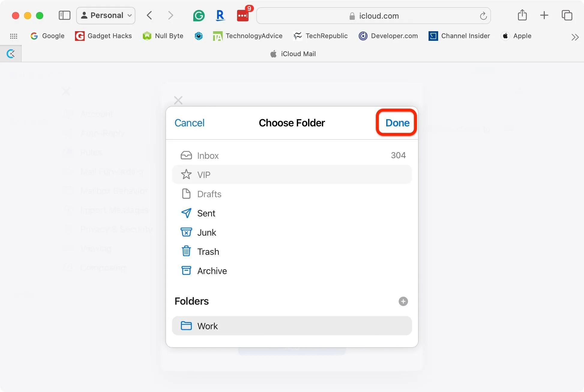The width and height of the screenshot is (584, 392).
Task: Click the icloud.com address bar
Action: click(x=374, y=16)
